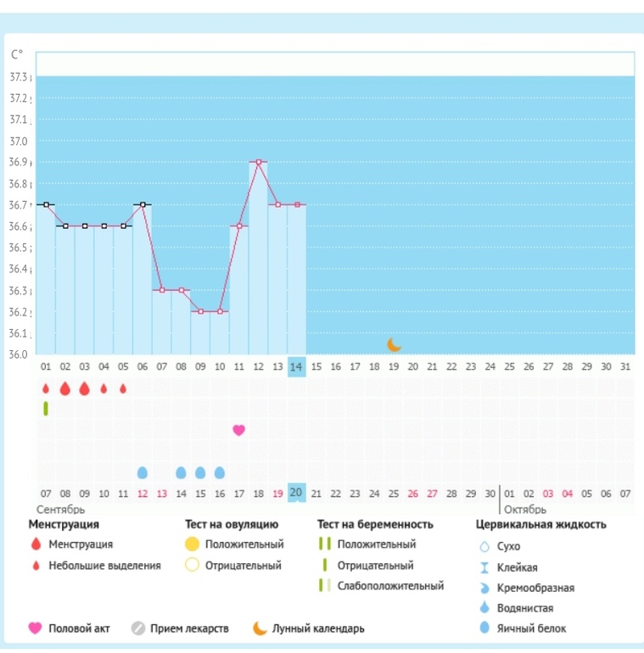Click the orange moon icon on day 19

click(394, 344)
